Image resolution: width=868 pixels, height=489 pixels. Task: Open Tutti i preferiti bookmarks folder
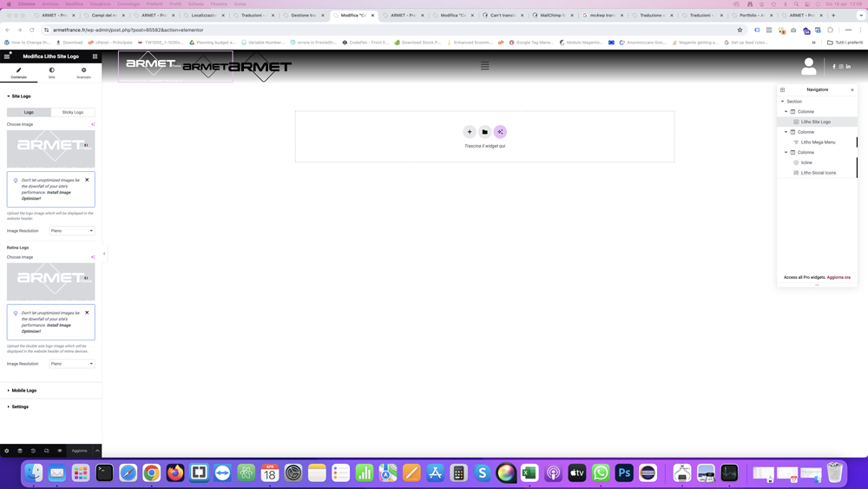click(845, 42)
